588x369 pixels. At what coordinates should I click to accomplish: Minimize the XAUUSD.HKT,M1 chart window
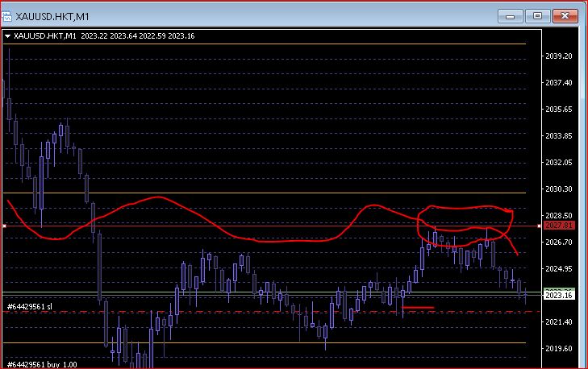[510, 16]
